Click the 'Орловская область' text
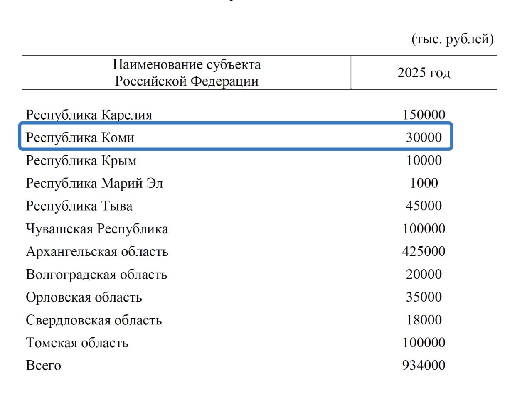This screenshot has width=532, height=415. 84,297
